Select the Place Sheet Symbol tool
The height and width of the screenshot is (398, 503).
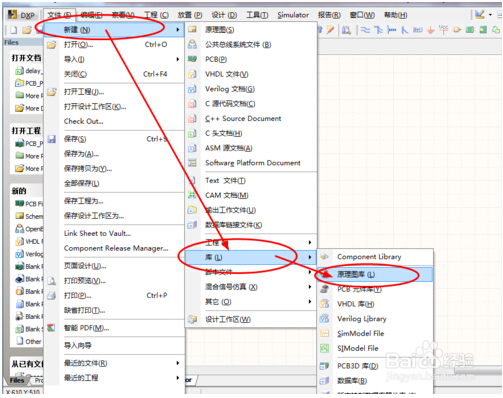pos(470,30)
